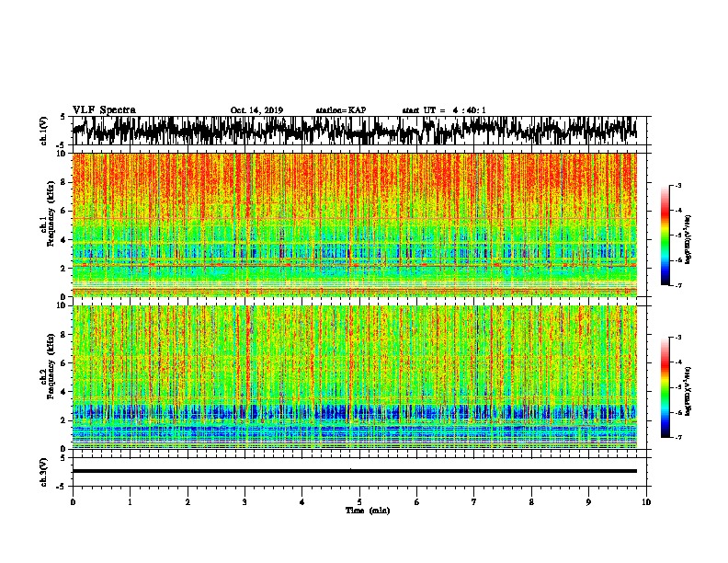Click inside the ch.1 spectrogram panel
The height and width of the screenshot is (563, 728).
point(354,224)
